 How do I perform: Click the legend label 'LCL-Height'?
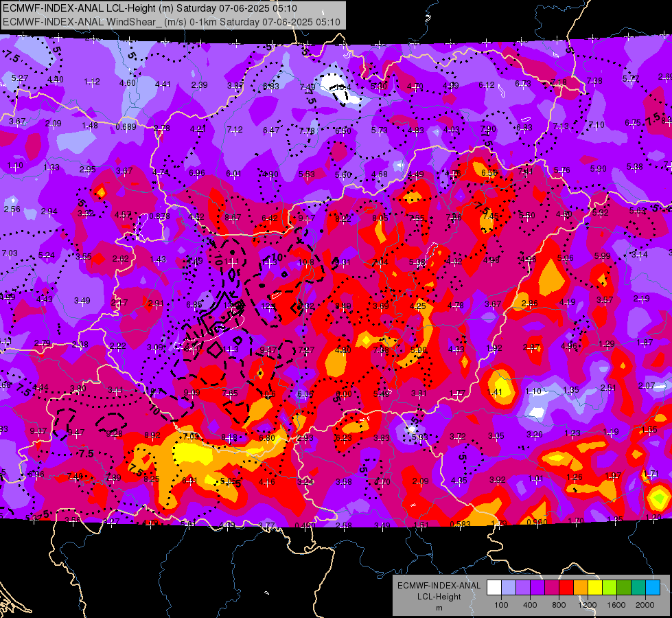coord(439,597)
